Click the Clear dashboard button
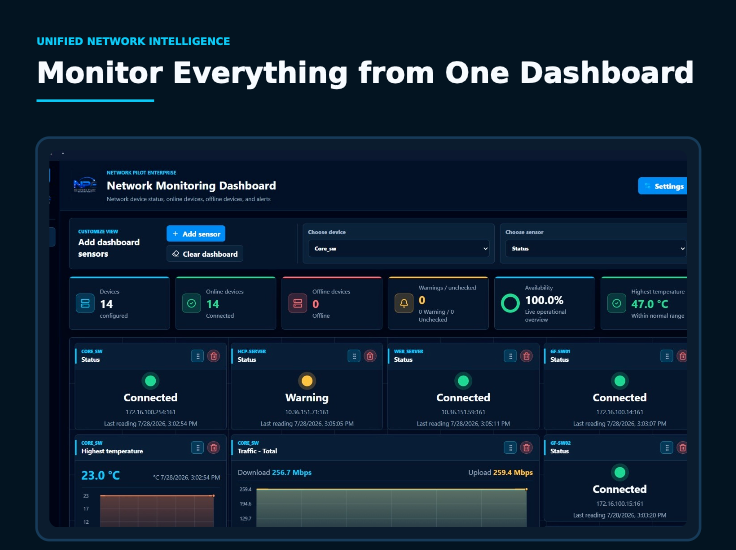Screen dimensions: 736x550 click(x=205, y=254)
